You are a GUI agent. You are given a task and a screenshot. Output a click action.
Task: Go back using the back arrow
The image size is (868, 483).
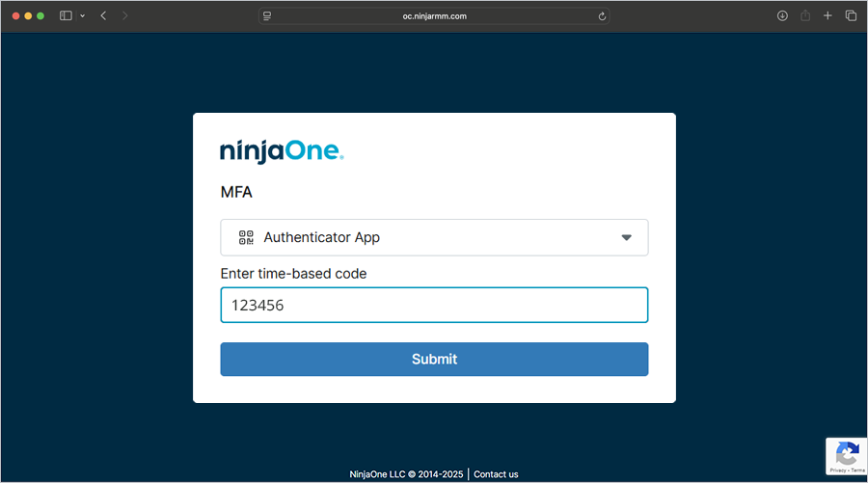pyautogui.click(x=103, y=16)
